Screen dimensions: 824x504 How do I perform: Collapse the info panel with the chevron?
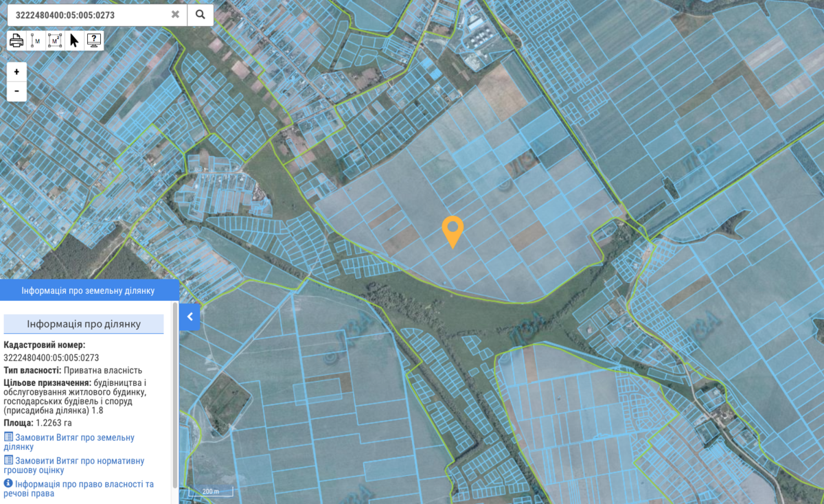click(190, 317)
